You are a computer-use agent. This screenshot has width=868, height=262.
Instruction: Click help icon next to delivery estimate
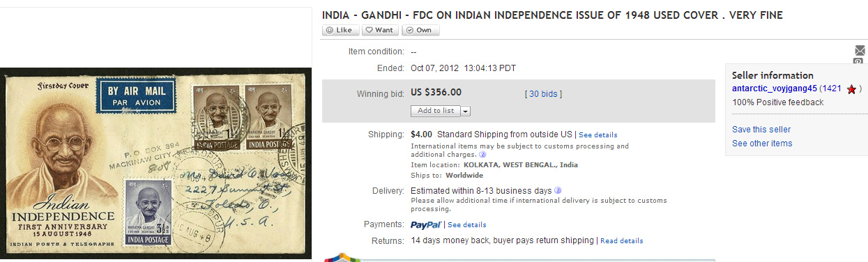pos(558,190)
